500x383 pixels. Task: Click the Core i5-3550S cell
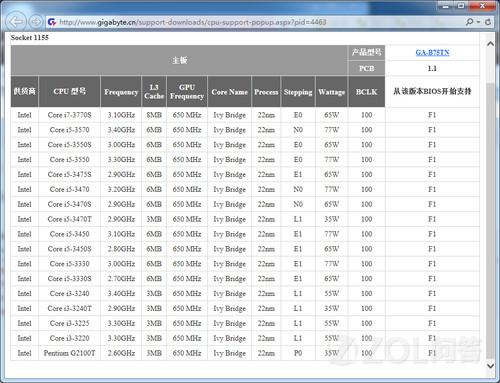tap(69, 145)
